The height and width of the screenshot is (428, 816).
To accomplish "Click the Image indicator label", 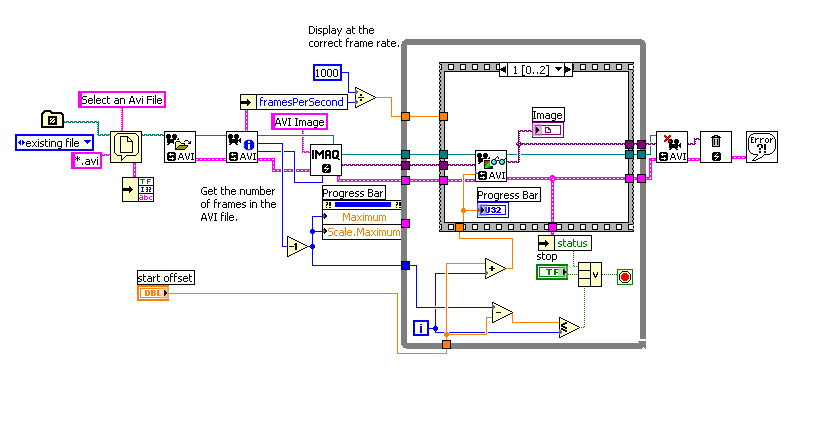I will coord(547,115).
